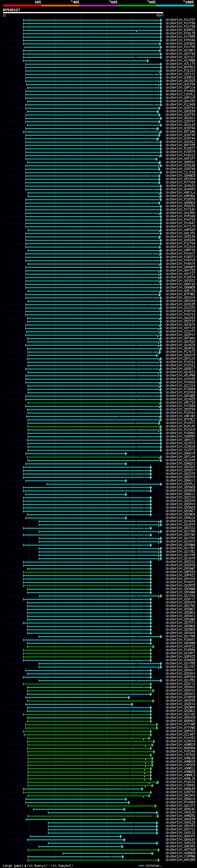Select the UniRef100_P08474 label

coord(180,264)
